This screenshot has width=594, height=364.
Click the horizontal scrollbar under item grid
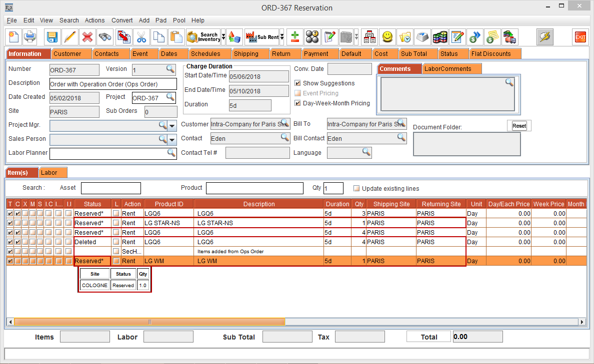coord(150,322)
